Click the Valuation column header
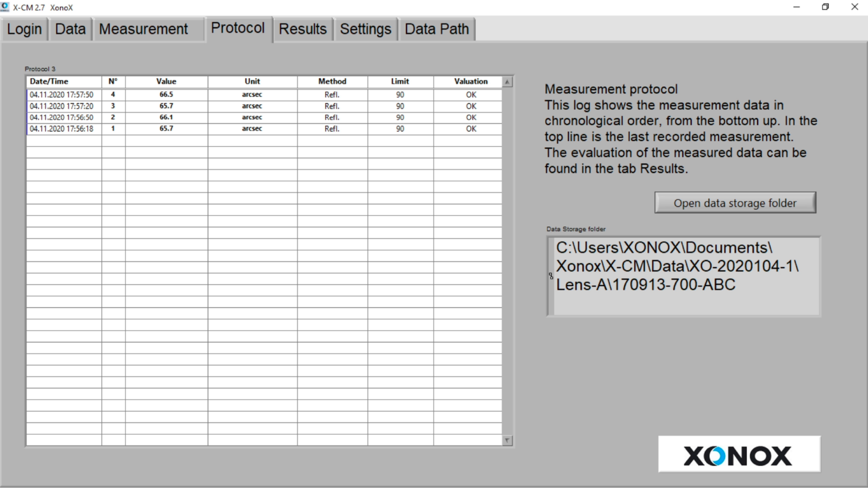Image resolution: width=868 pixels, height=488 pixels. pyautogui.click(x=471, y=81)
